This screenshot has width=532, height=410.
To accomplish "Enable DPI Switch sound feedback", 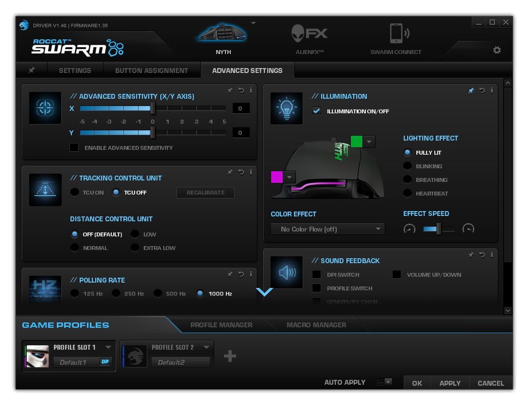I will click(316, 274).
